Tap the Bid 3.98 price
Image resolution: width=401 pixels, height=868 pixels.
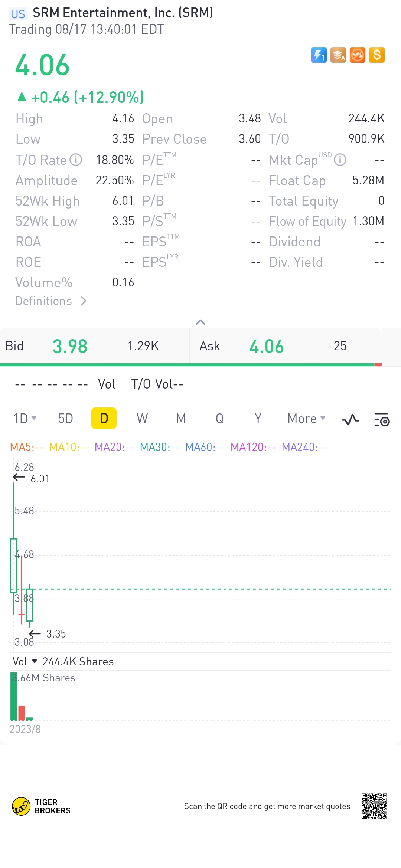(x=70, y=346)
